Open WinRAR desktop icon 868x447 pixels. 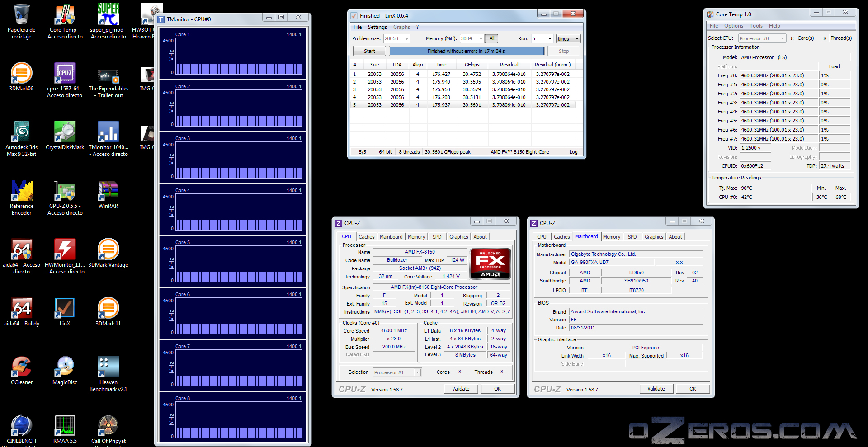[108, 194]
